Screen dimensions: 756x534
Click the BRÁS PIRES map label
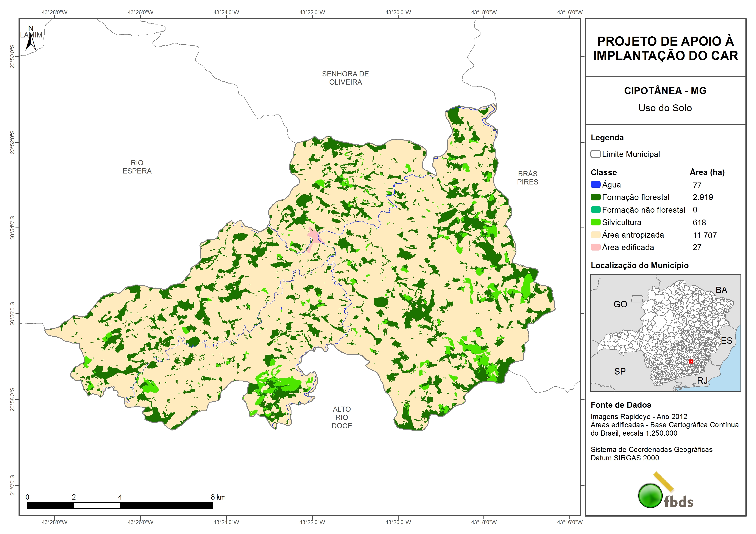coord(527,178)
